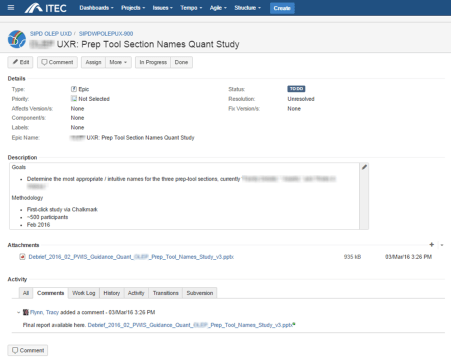Switch to the Activity tab

point(136,293)
